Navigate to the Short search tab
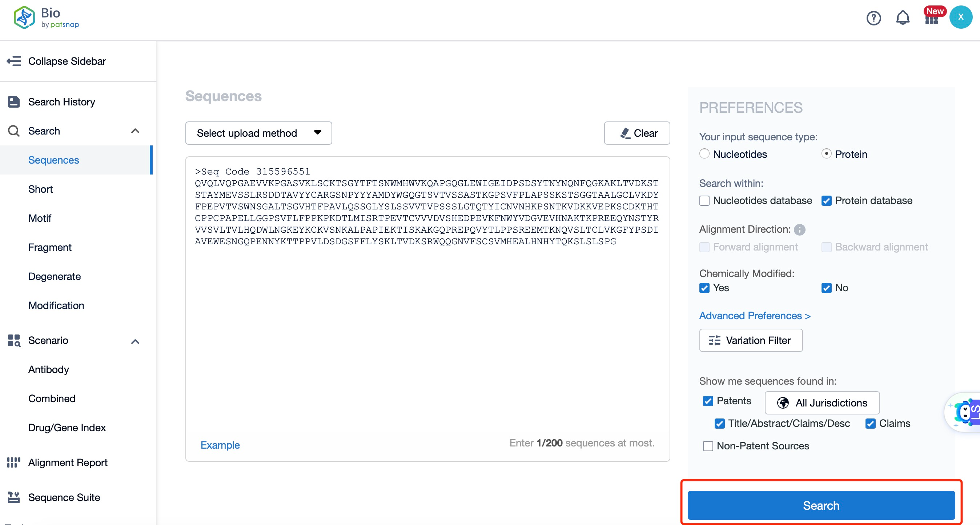Viewport: 980px width, 525px height. 40,189
